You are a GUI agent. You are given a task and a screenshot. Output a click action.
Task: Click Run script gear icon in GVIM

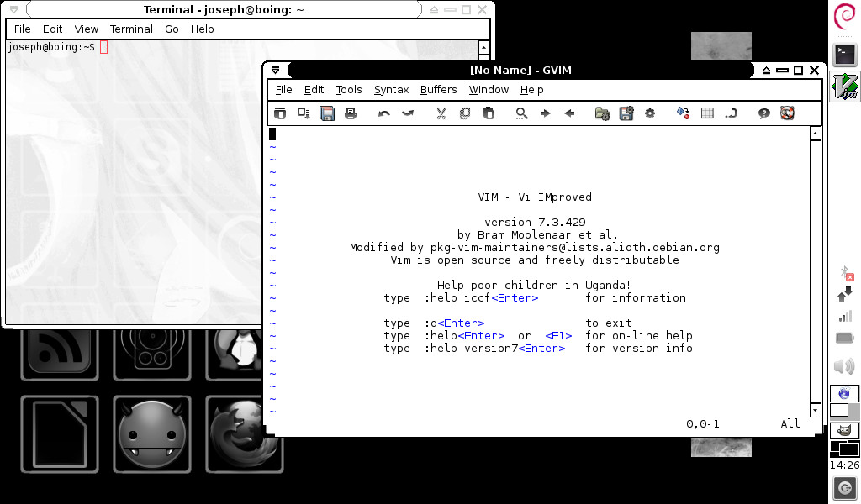point(650,113)
